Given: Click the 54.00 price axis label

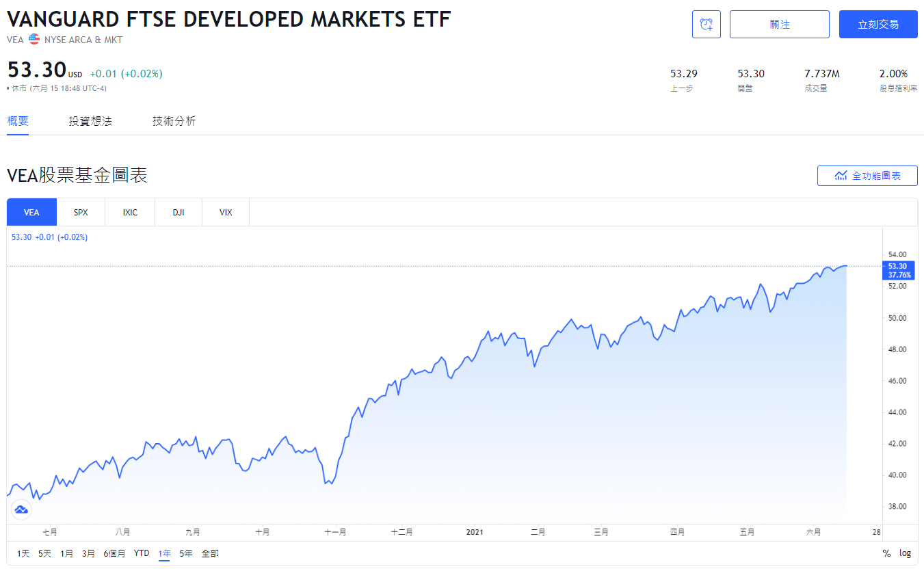Looking at the screenshot, I should [x=897, y=254].
